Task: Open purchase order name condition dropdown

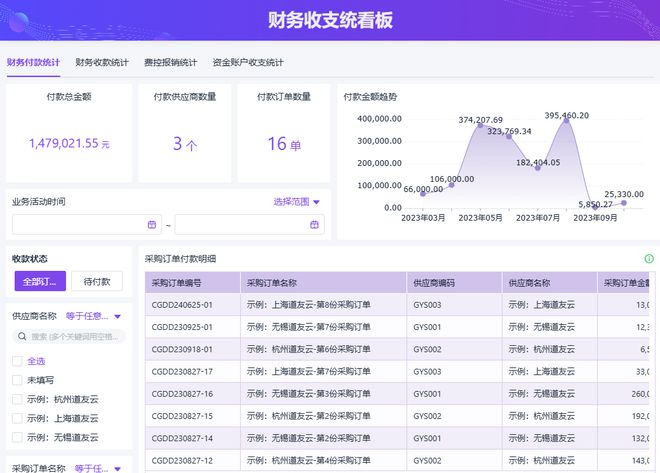Action: click(x=98, y=468)
